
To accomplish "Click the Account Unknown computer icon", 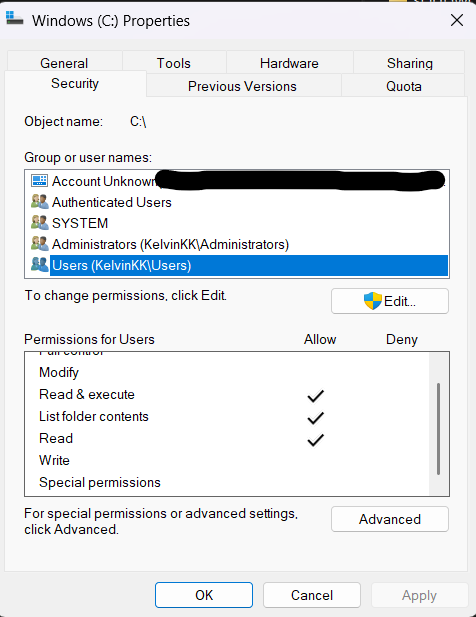I will pyautogui.click(x=39, y=181).
